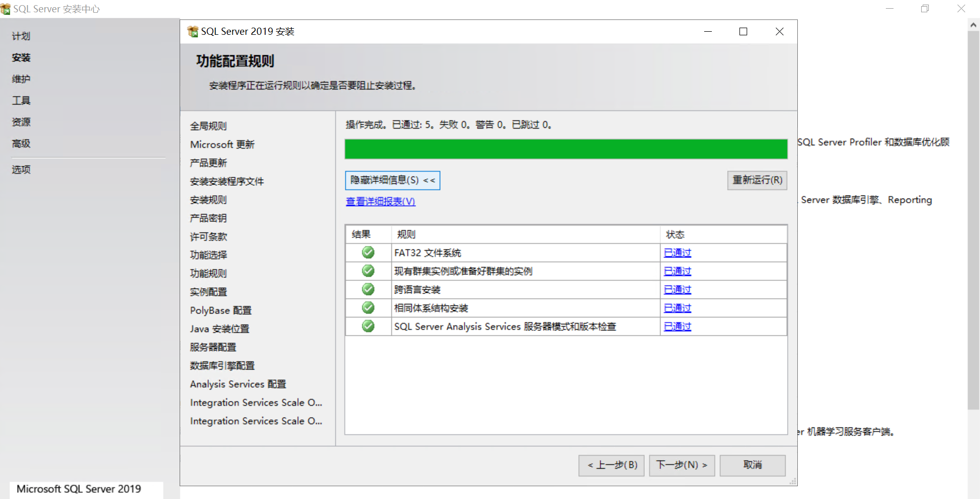Click the 相同体系结构安装 rule name

[x=431, y=308]
